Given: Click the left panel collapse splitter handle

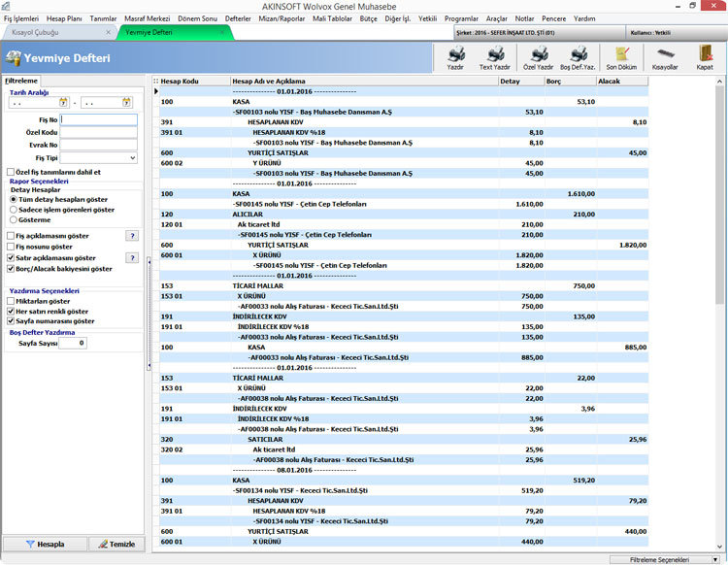Looking at the screenshot, I should click(x=149, y=314).
